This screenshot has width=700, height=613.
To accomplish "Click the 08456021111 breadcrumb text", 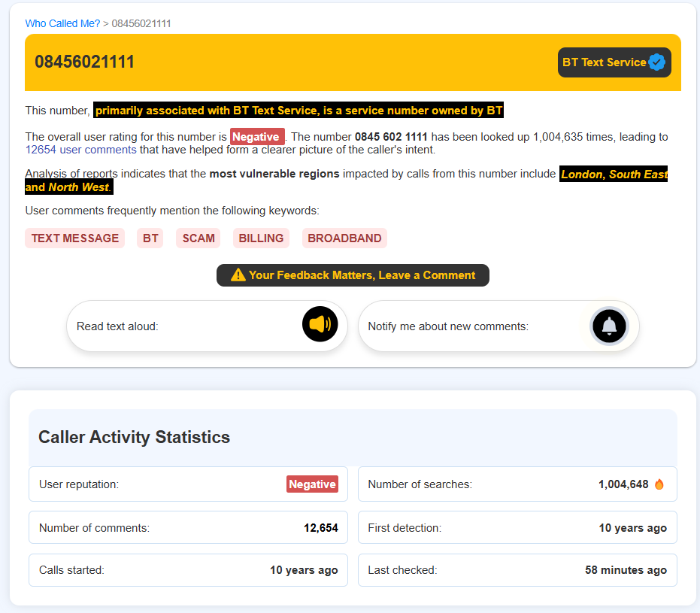I will (141, 23).
